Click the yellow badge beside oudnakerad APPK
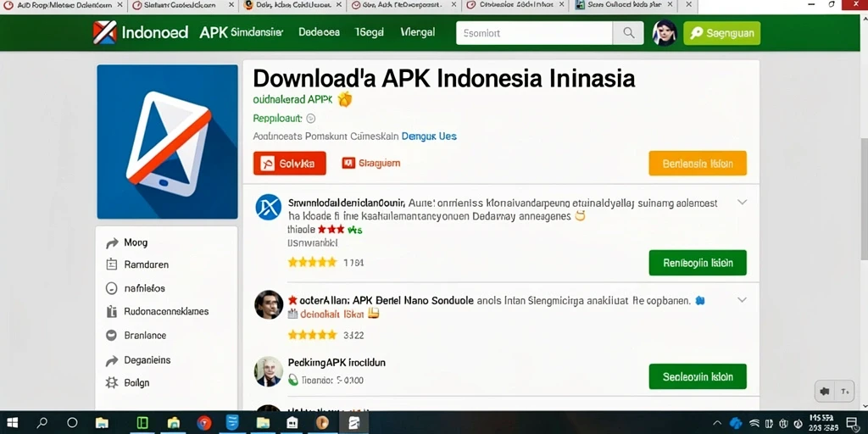The height and width of the screenshot is (434, 868). pyautogui.click(x=345, y=99)
